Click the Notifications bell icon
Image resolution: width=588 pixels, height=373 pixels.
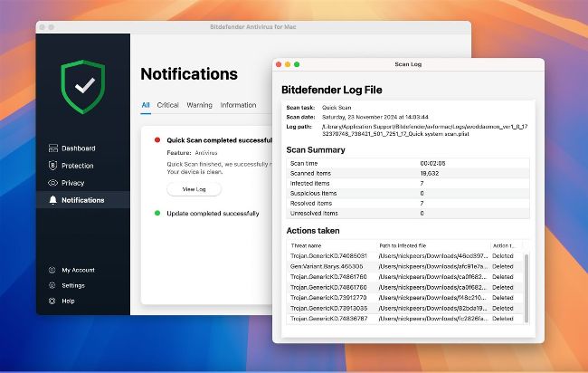tap(53, 200)
